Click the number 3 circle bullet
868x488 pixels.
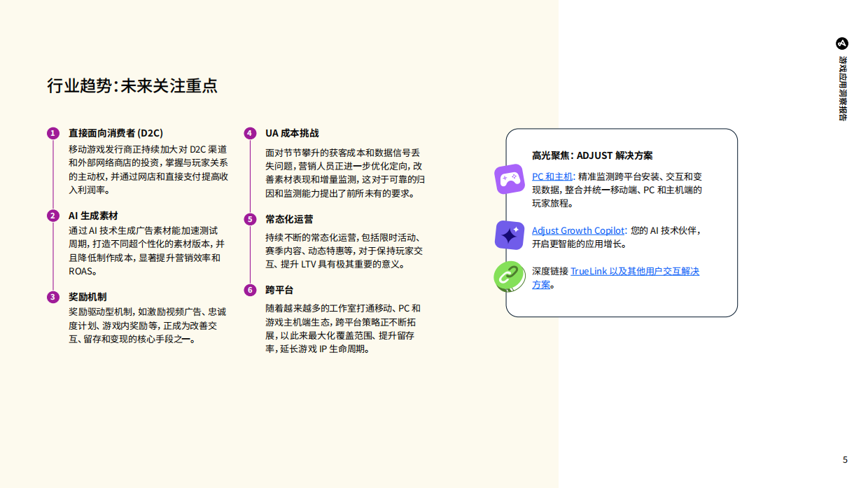pyautogui.click(x=52, y=297)
